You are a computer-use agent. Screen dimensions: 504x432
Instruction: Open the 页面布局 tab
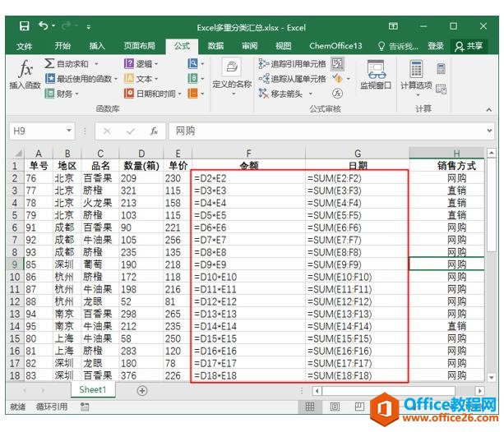tap(140, 46)
